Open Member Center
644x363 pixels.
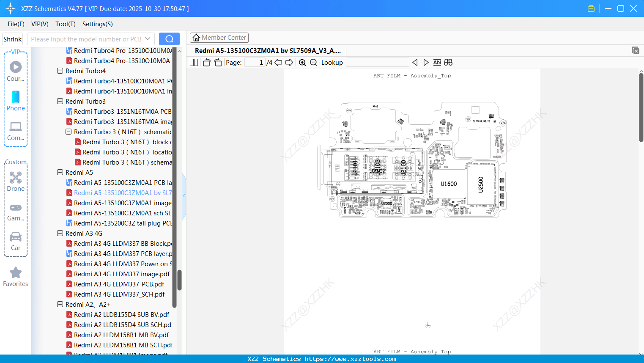click(219, 38)
